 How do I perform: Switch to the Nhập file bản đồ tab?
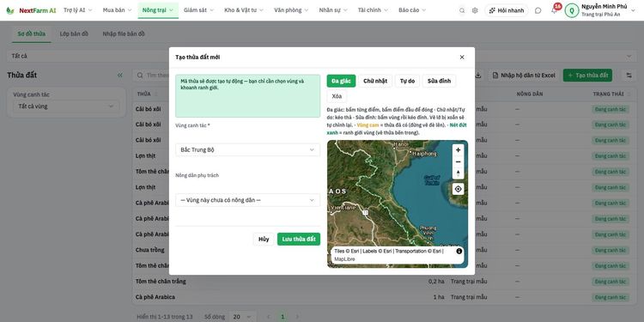[x=124, y=33]
